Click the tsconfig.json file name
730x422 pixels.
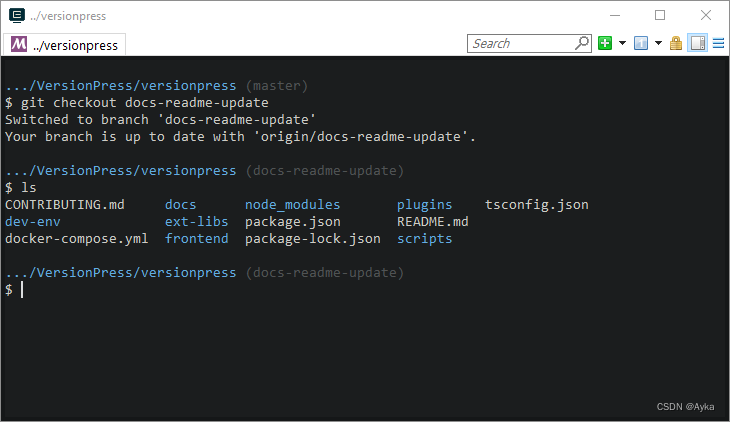[x=537, y=204]
